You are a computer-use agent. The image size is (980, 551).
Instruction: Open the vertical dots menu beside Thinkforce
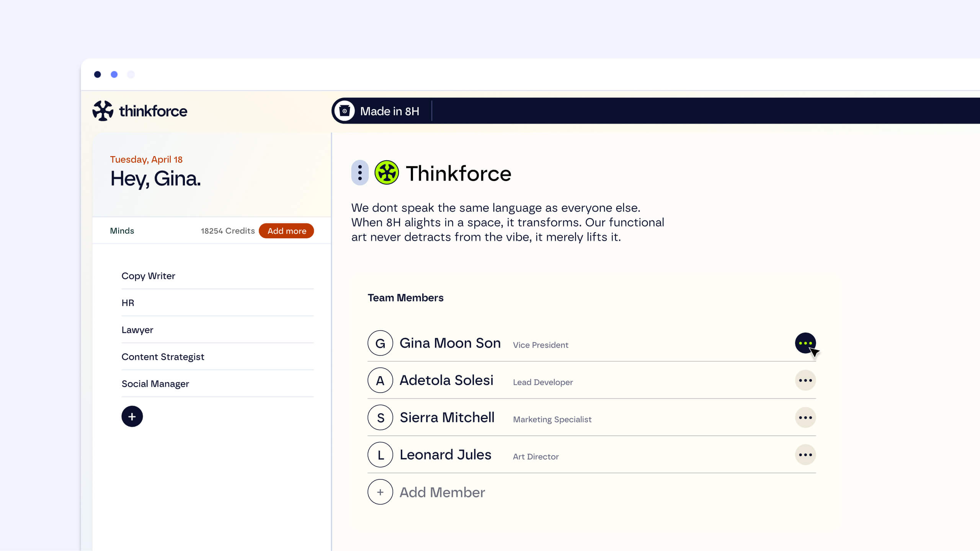tap(360, 173)
